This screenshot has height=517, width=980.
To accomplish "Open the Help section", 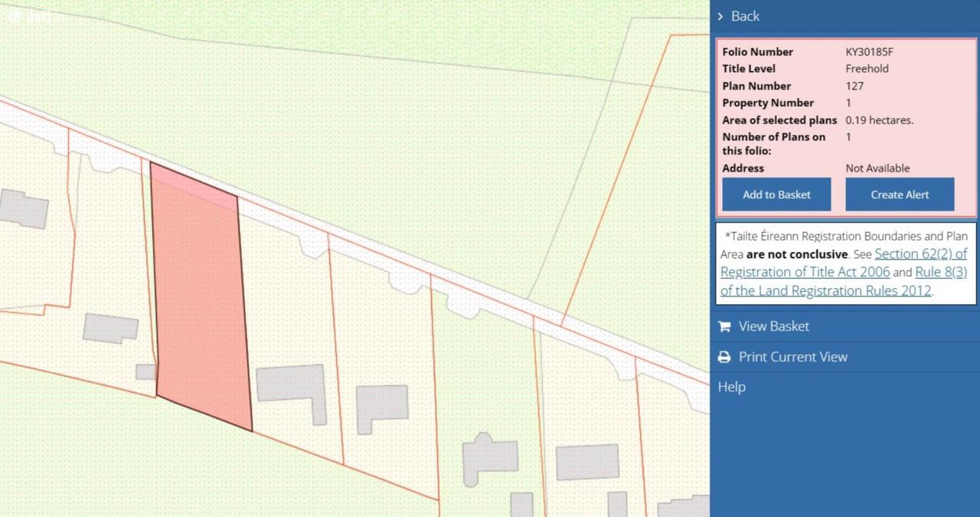I will tap(731, 387).
